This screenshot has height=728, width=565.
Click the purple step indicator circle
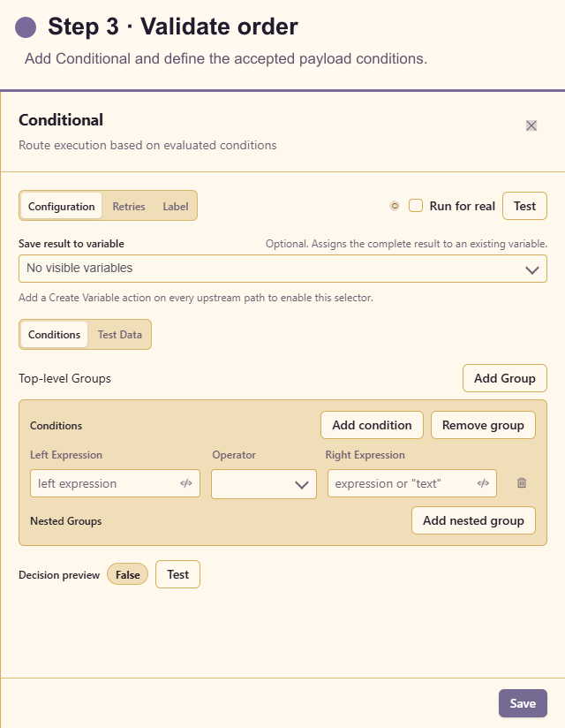coord(26,27)
